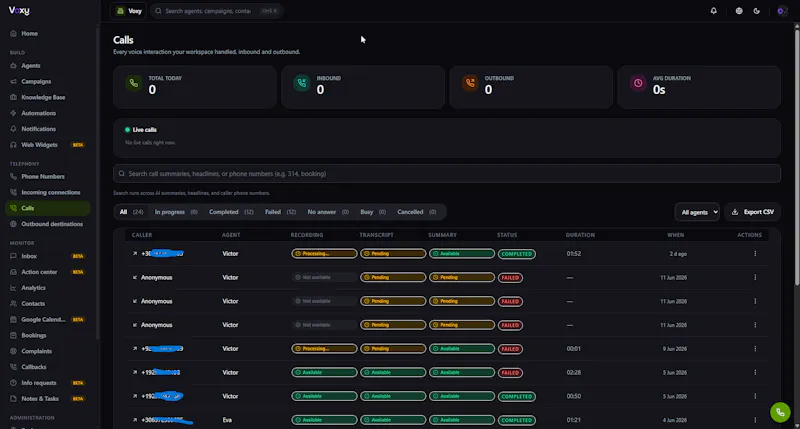Open actions menu for the 00:01 call
This screenshot has height=429, width=800.
coord(755,349)
